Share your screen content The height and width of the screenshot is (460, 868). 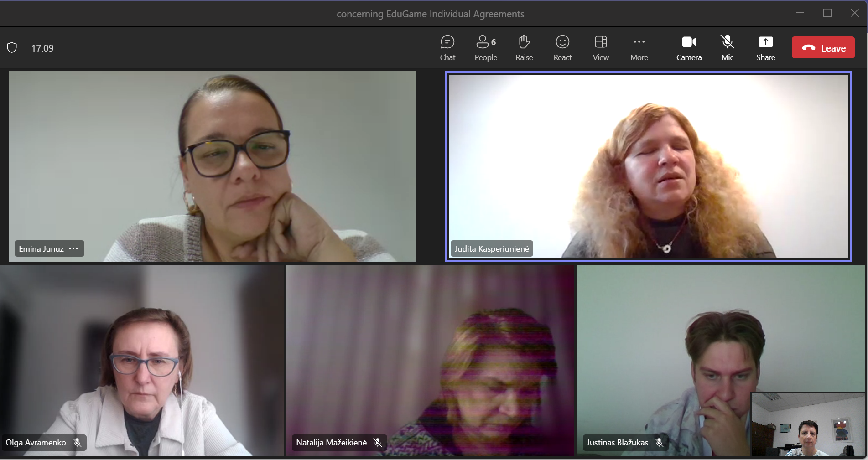[x=765, y=48]
